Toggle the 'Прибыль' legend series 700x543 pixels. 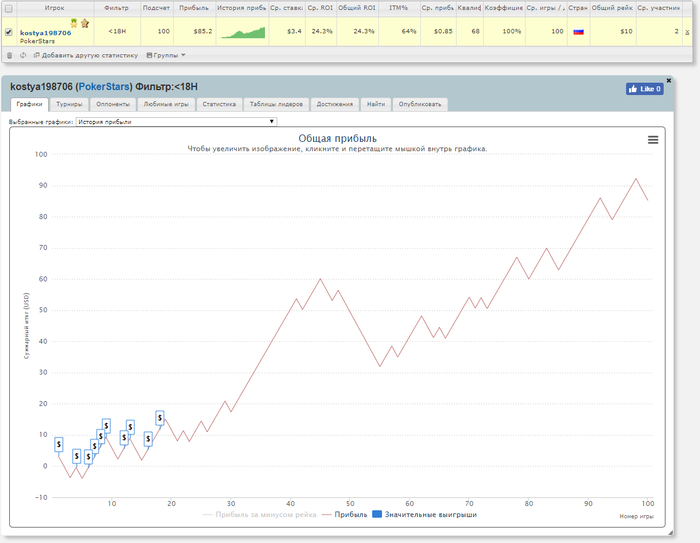[345, 515]
